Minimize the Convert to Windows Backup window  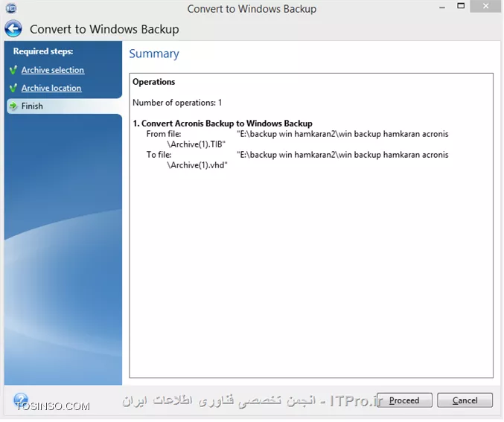(442, 7)
